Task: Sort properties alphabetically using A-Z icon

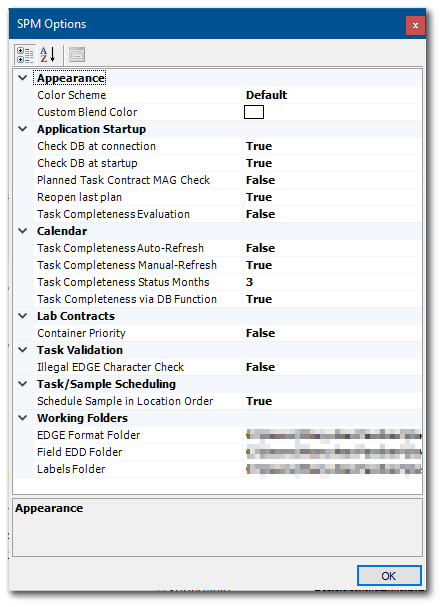Action: pyautogui.click(x=48, y=55)
